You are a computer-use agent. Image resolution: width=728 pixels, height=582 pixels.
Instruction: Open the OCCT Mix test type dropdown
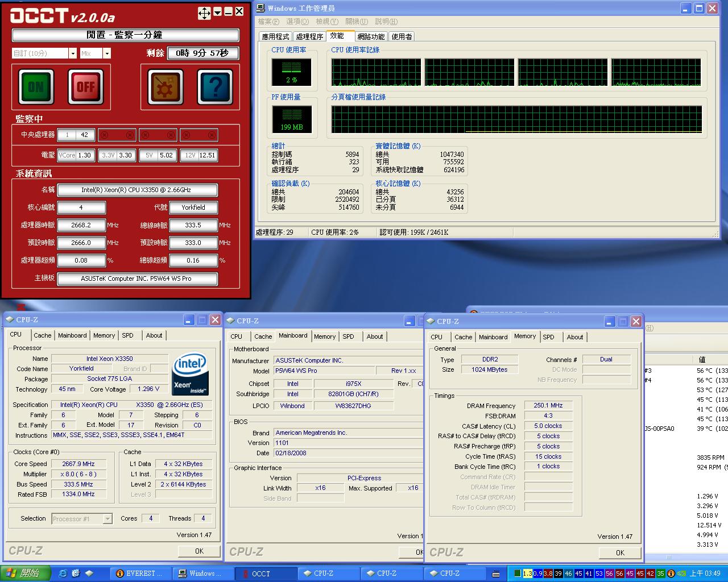[106, 53]
